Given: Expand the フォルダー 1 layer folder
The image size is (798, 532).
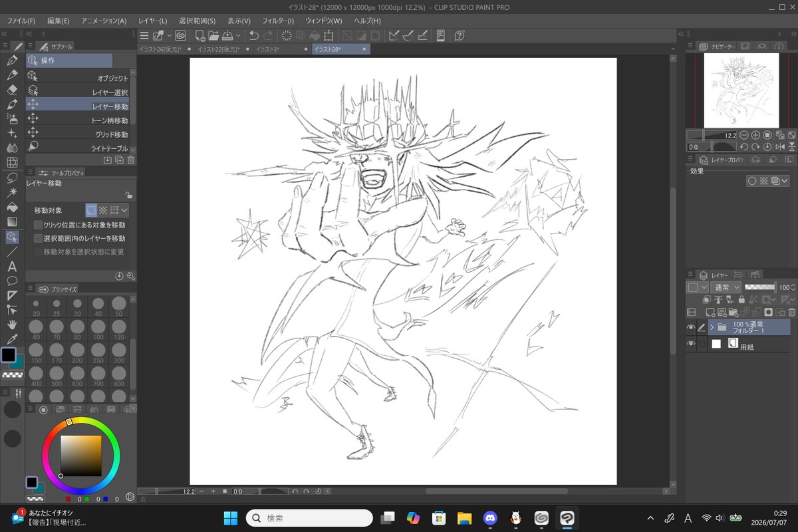Looking at the screenshot, I should [712, 327].
